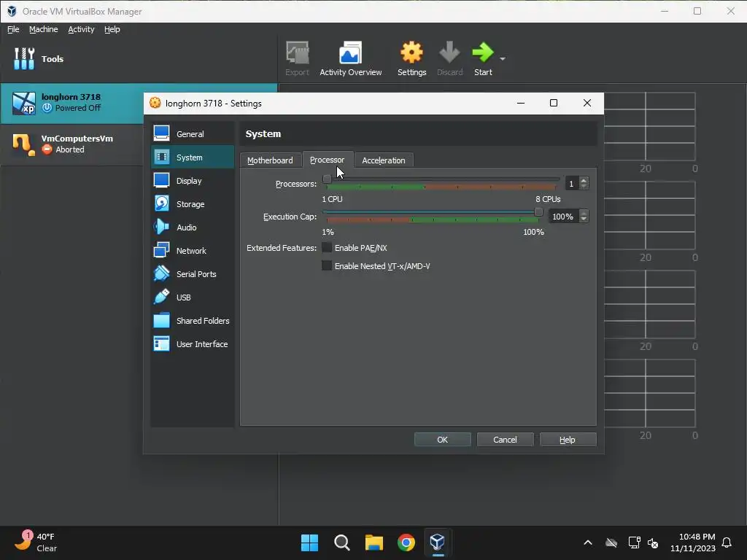Click the cloud sync tray icon
Screen dimensions: 747x560
click(x=611, y=542)
